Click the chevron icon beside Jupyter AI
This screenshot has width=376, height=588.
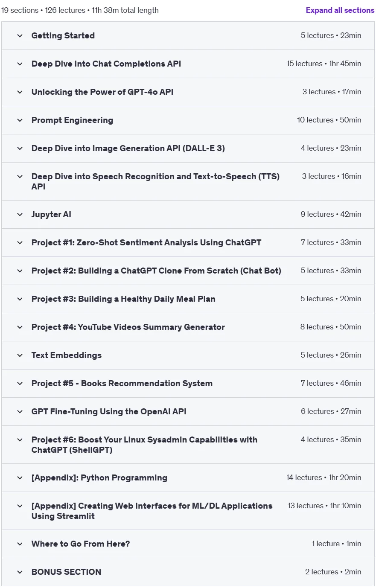pyautogui.click(x=20, y=215)
